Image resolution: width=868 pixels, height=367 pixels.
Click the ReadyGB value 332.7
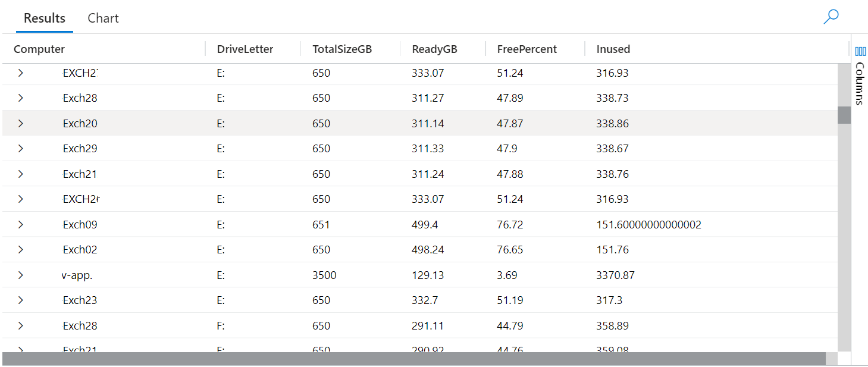pos(425,300)
